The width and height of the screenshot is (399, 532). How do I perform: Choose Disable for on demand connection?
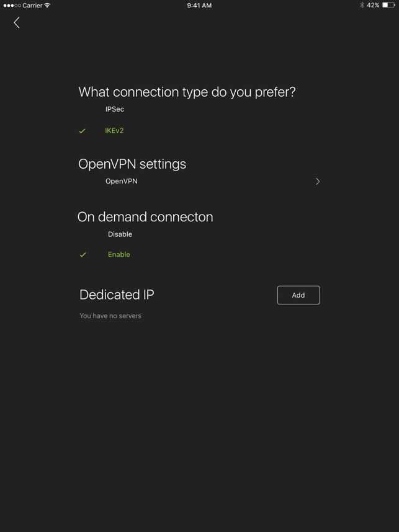click(x=120, y=234)
